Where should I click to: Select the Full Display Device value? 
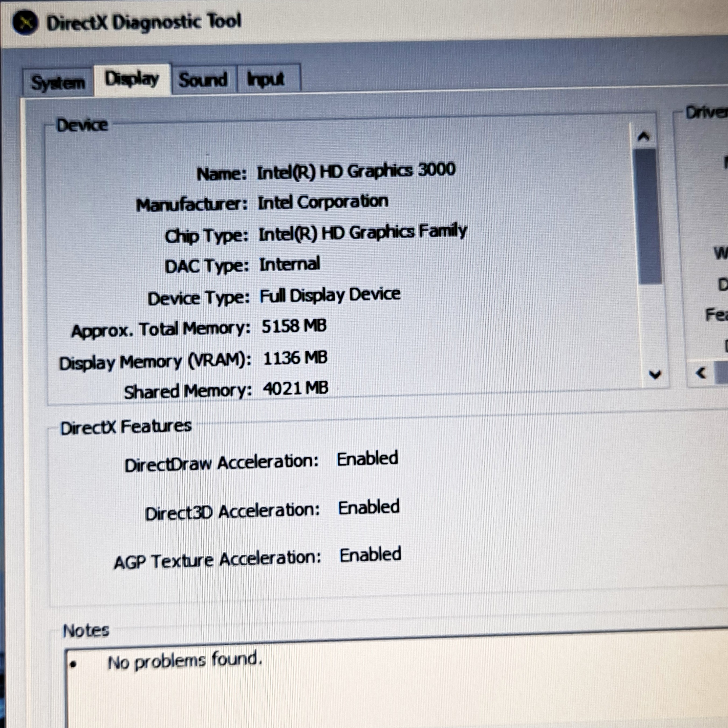click(330, 295)
